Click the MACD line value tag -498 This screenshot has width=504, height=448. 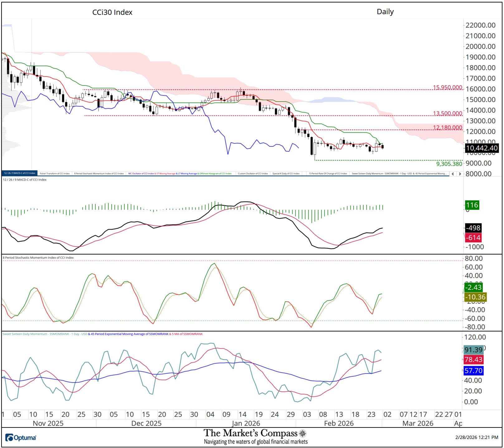coord(473,228)
